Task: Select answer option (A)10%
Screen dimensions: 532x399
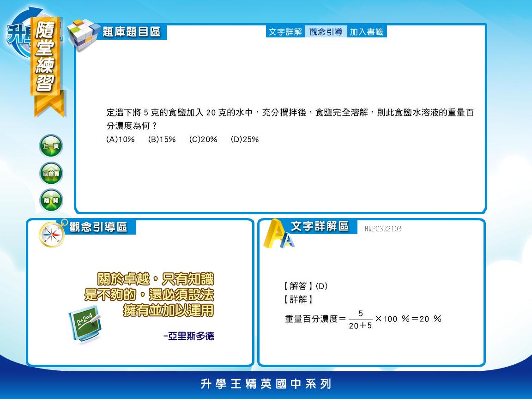Action: (121, 139)
